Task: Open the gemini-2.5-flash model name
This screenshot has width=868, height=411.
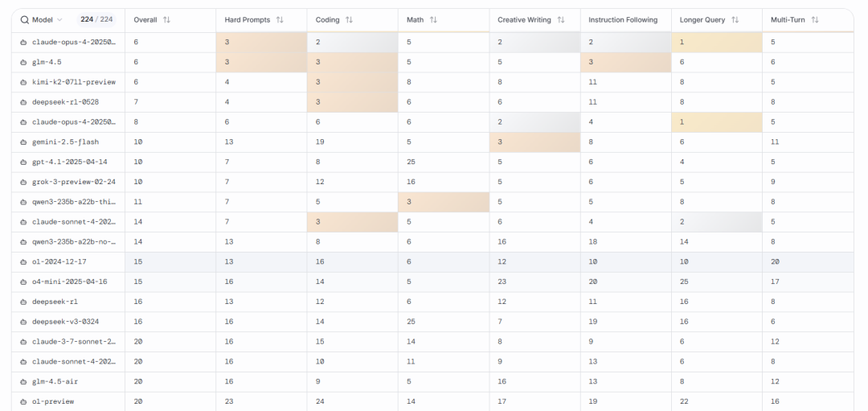Action: click(65, 142)
